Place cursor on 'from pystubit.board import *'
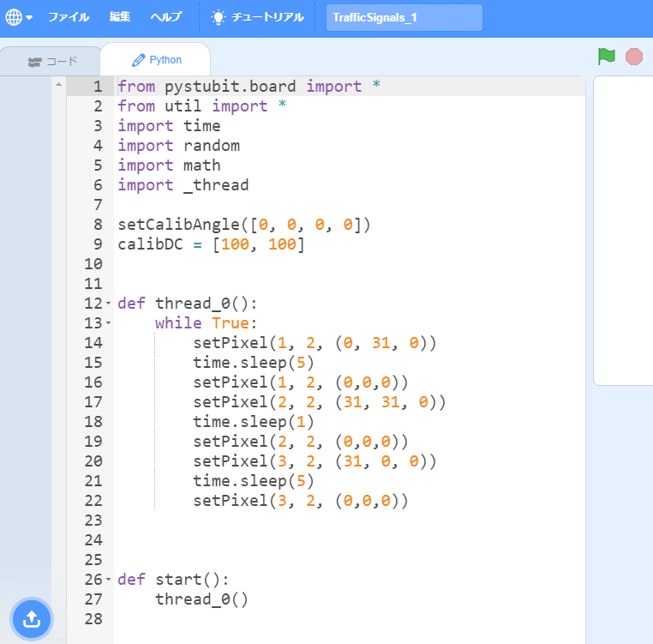Viewport: 653px width, 644px height. [249, 87]
